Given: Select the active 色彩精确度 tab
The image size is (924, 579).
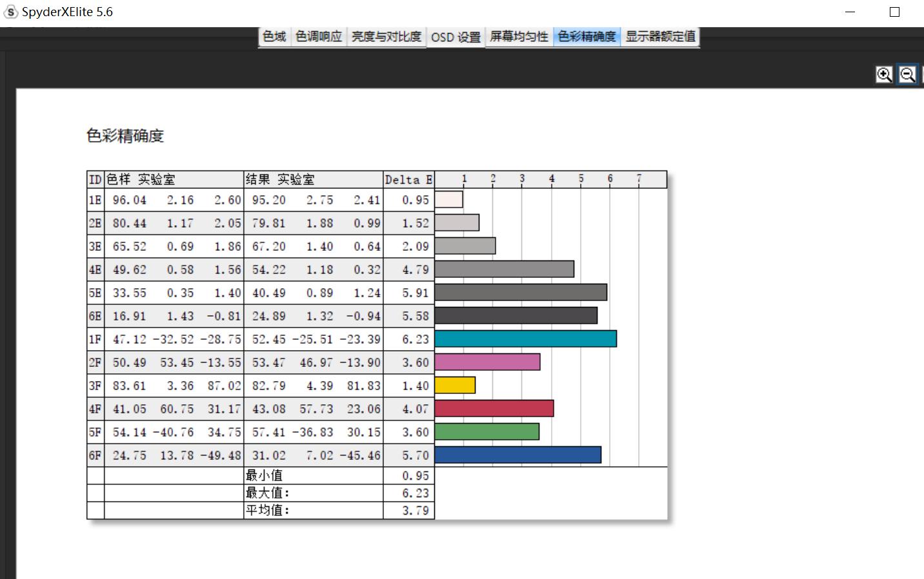Looking at the screenshot, I should click(x=586, y=37).
